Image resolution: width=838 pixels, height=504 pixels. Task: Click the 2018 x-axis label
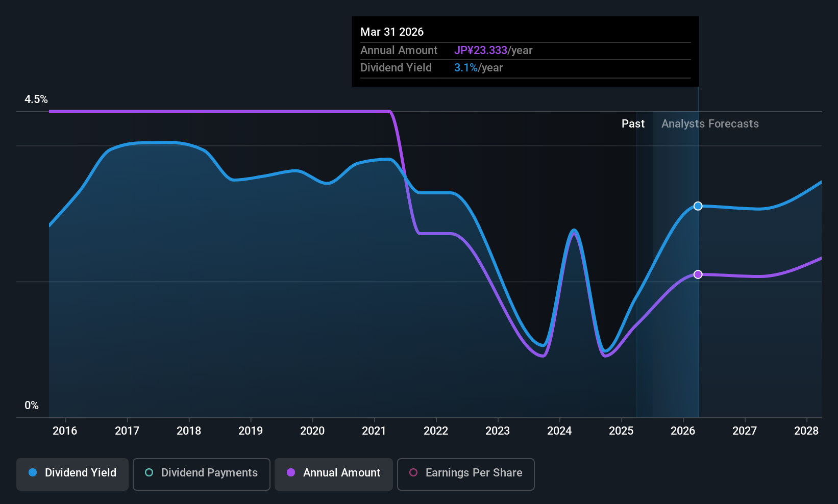pos(189,431)
